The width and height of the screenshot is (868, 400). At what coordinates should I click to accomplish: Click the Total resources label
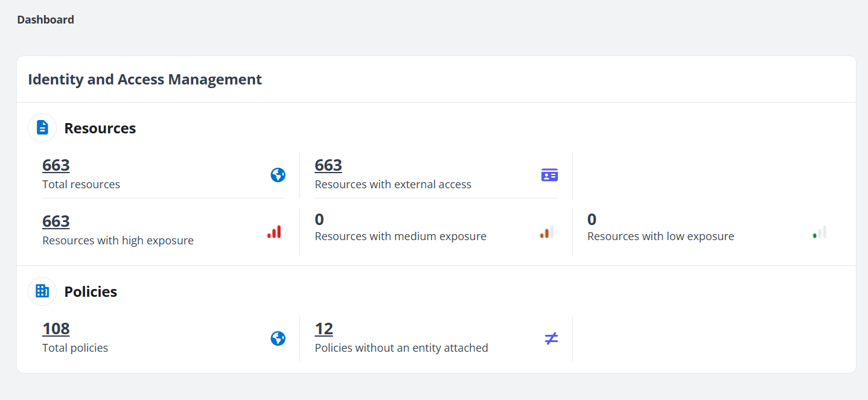coord(81,185)
